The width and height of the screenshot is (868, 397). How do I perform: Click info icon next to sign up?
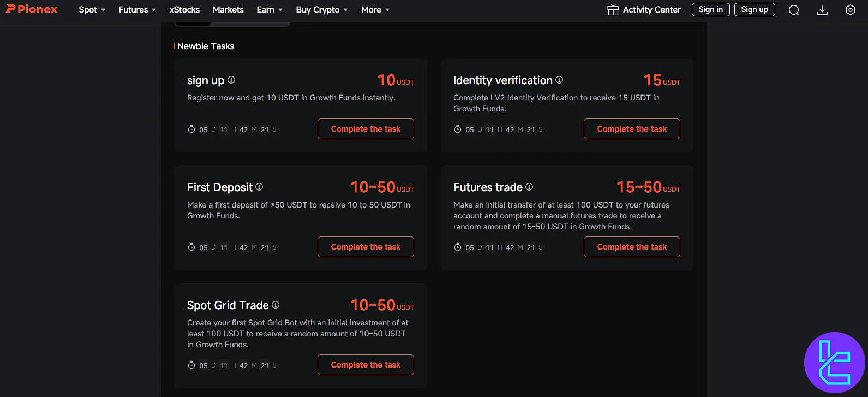click(231, 80)
